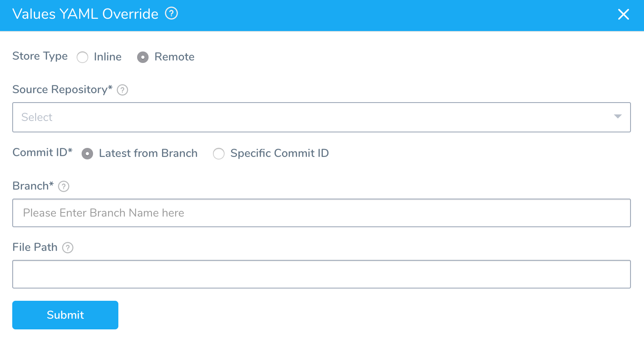Open help icon beside Values YAML Override title
Image resolution: width=644 pixels, height=340 pixels.
(171, 14)
